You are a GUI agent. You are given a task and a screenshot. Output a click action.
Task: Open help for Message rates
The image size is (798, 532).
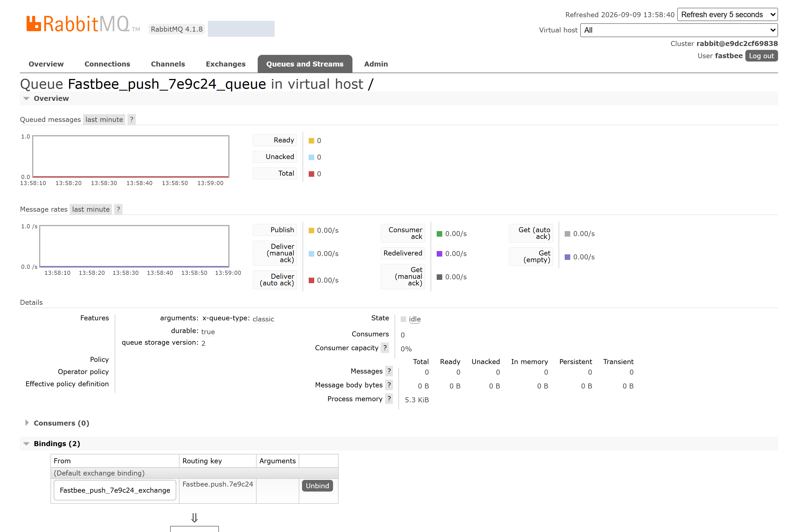pyautogui.click(x=118, y=209)
